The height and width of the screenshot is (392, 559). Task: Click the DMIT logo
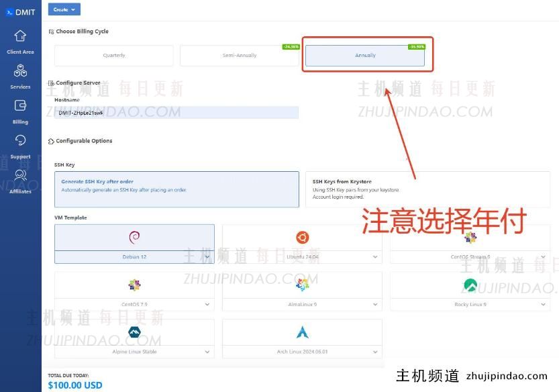point(20,12)
